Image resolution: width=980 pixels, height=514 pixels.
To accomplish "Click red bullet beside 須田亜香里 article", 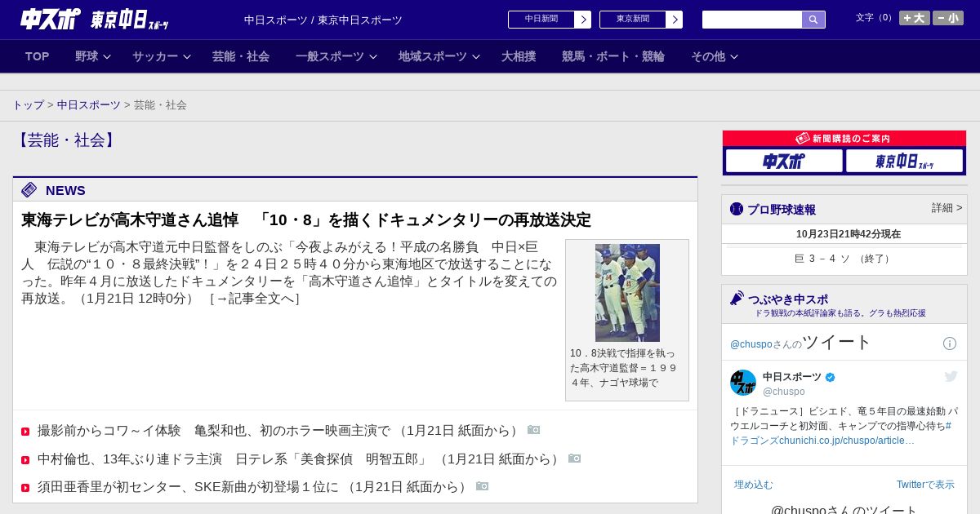I will 25,488.
